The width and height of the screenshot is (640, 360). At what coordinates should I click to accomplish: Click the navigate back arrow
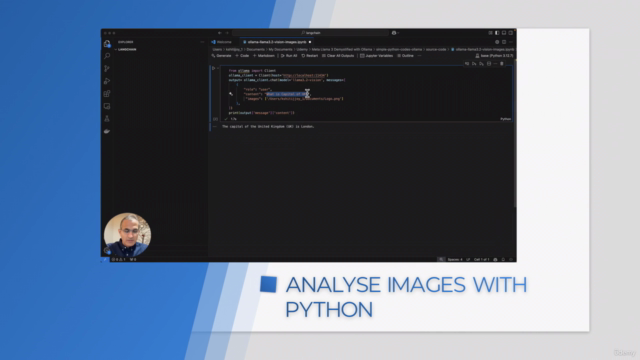coord(220,33)
